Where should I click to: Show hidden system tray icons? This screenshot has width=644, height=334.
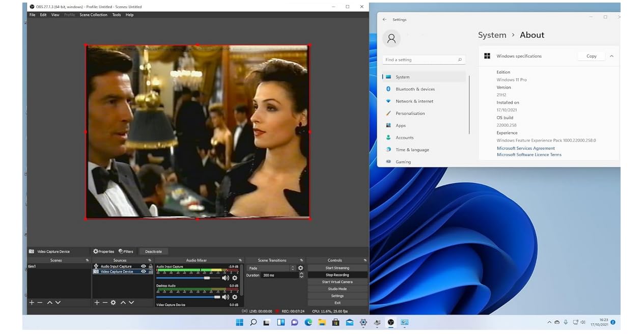click(549, 322)
